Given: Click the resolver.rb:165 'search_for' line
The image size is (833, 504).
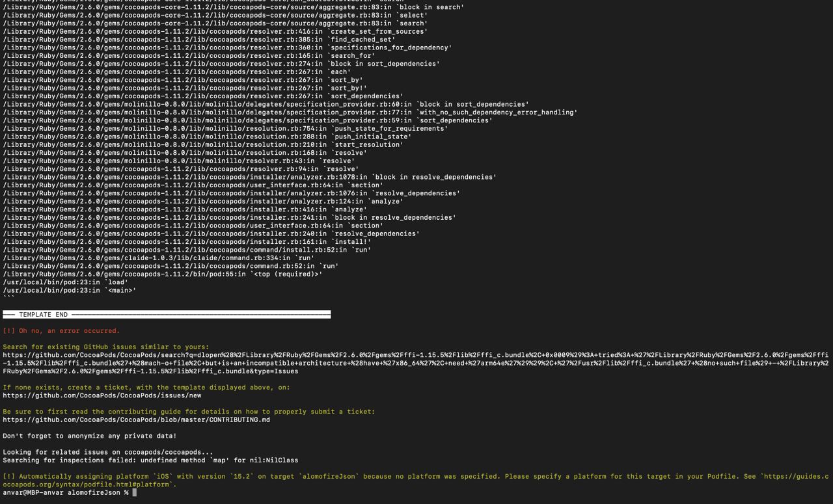Looking at the screenshot, I should coord(189,55).
